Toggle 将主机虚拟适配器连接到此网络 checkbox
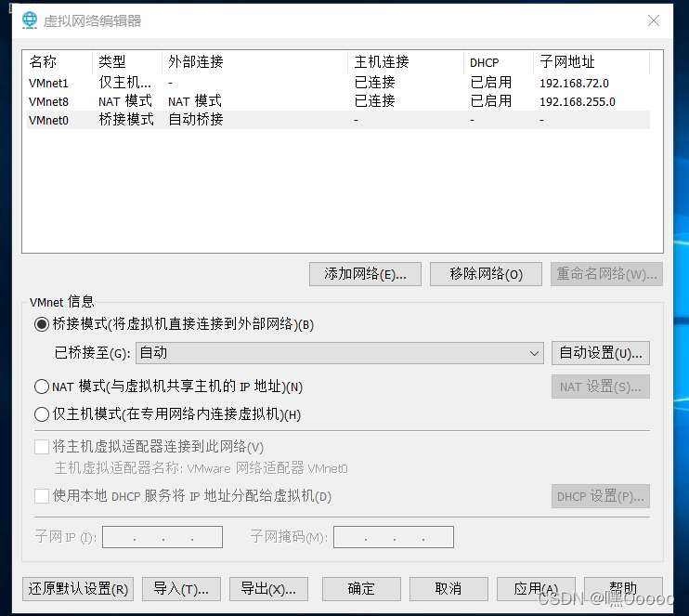The image size is (689, 616). point(42,447)
